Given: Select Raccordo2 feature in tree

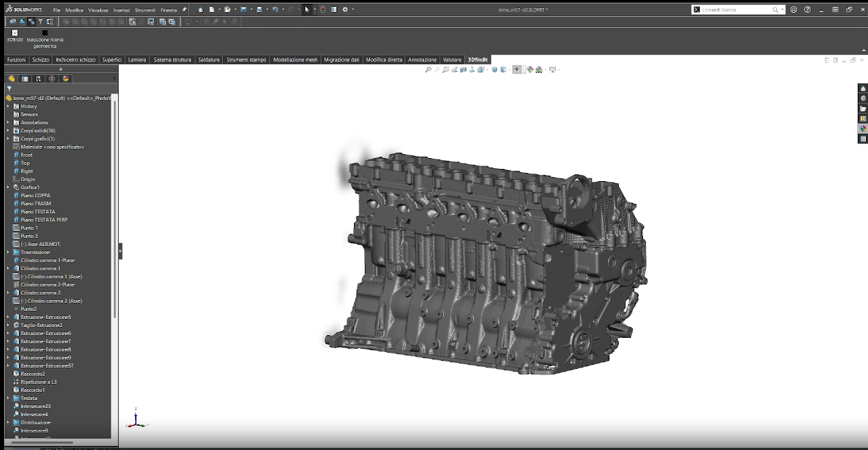Looking at the screenshot, I should [32, 374].
